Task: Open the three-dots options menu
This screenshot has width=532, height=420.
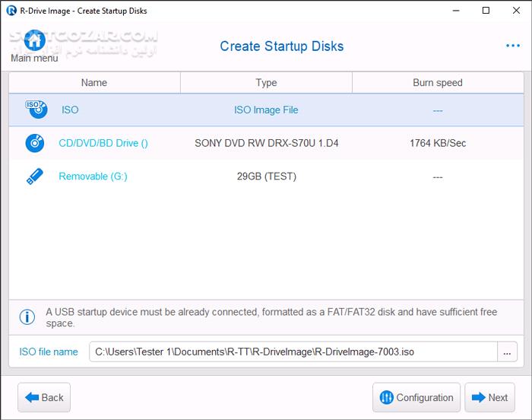Action: point(513,46)
